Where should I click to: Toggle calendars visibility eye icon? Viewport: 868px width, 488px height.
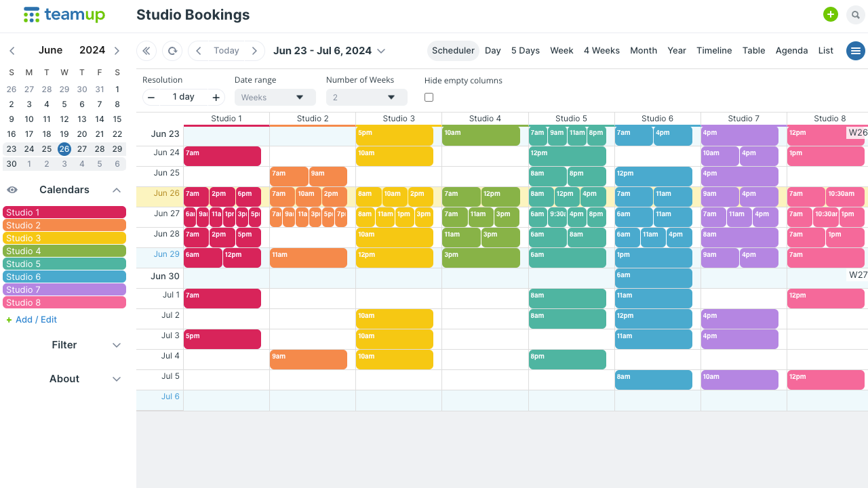click(12, 190)
